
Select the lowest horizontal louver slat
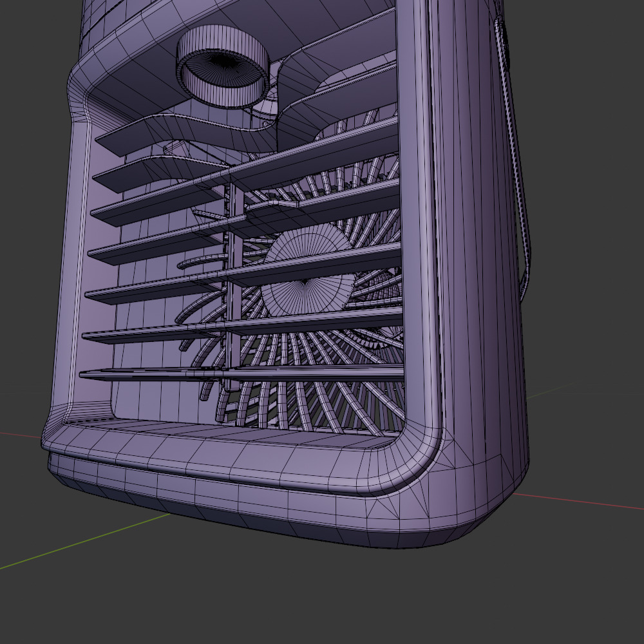(x=242, y=374)
